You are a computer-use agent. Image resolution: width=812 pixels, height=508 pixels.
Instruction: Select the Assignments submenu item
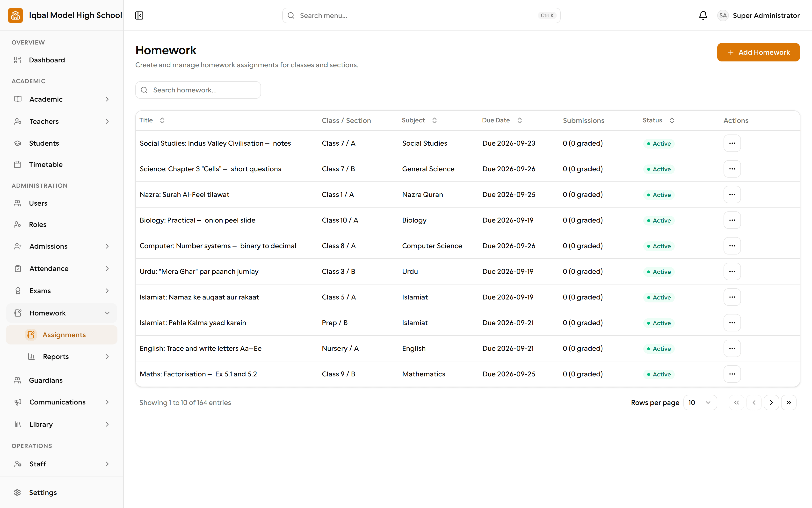[x=62, y=335]
